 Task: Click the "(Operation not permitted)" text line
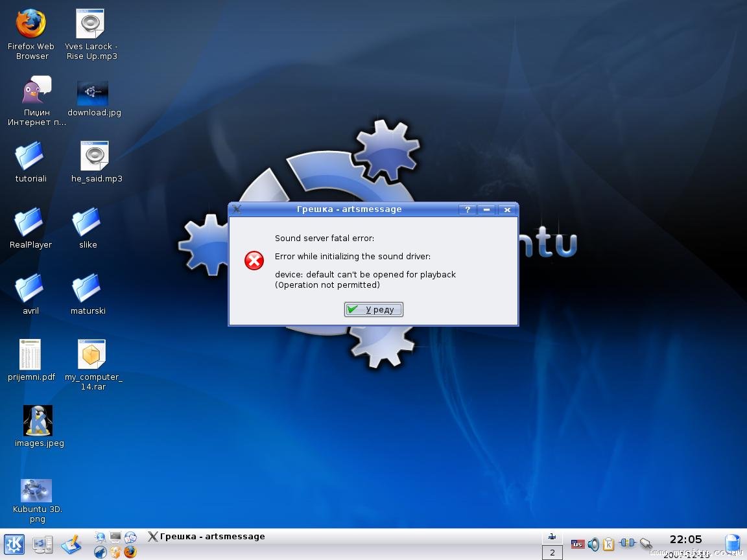327,285
